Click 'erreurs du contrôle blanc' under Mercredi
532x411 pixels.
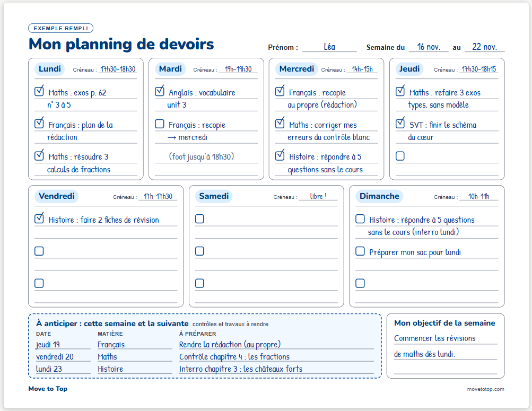(x=329, y=137)
